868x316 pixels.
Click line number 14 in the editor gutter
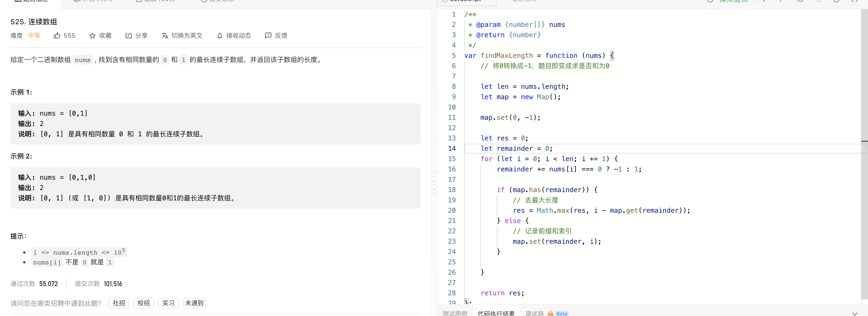(x=452, y=148)
